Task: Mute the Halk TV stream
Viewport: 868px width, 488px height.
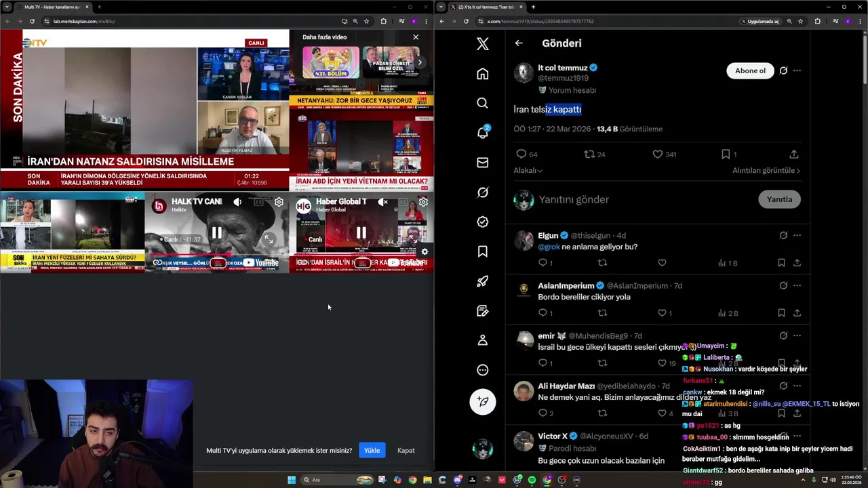Action: coord(237,202)
